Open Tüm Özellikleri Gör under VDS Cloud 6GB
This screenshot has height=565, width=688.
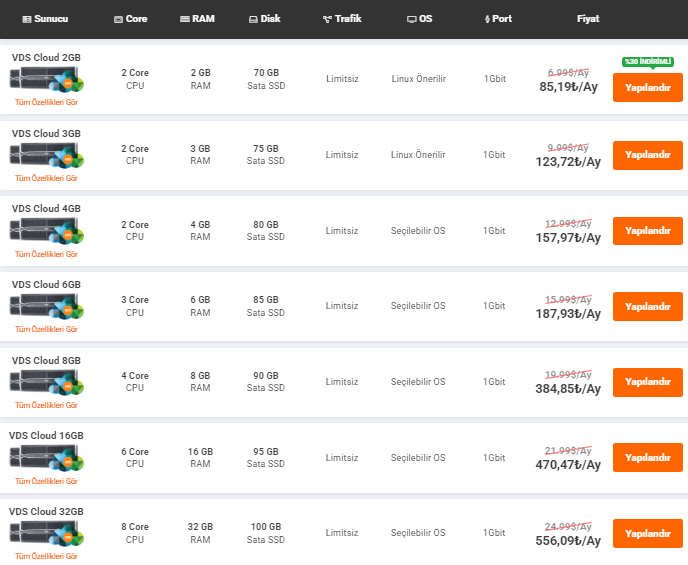pos(46,329)
